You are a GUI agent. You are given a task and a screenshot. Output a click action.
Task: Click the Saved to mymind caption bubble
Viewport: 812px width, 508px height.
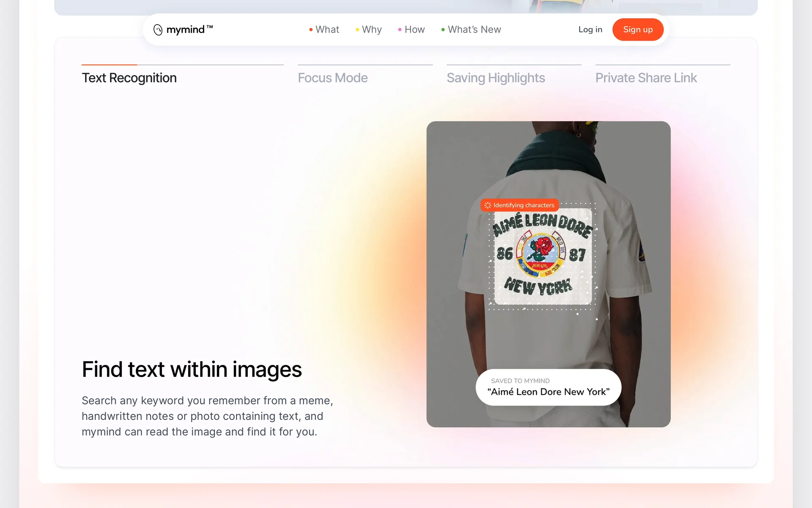(548, 387)
